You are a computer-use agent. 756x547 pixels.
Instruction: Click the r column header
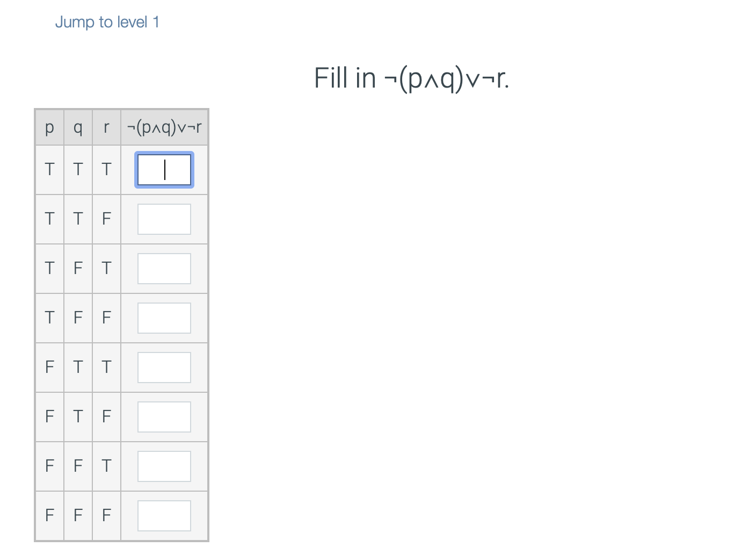pyautogui.click(x=106, y=127)
